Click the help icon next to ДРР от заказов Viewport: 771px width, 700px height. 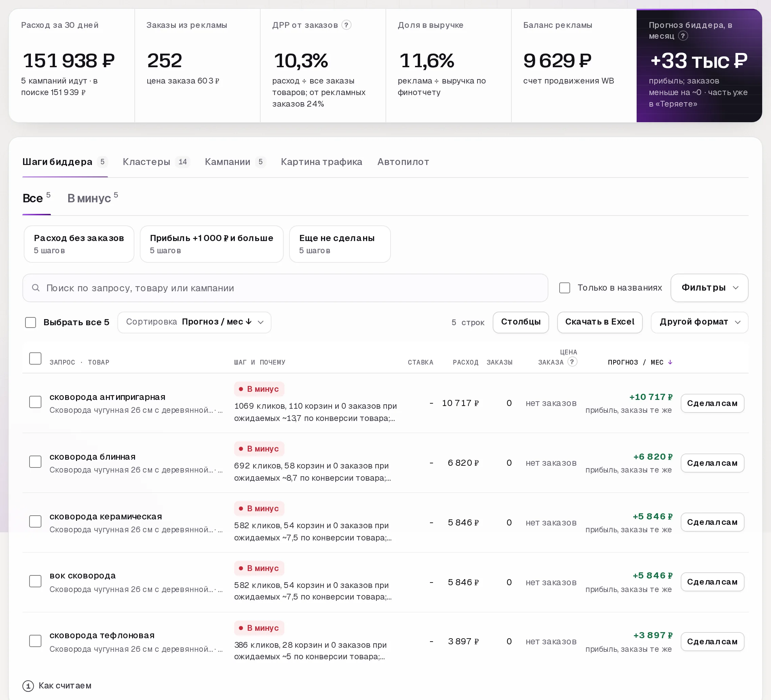(346, 25)
